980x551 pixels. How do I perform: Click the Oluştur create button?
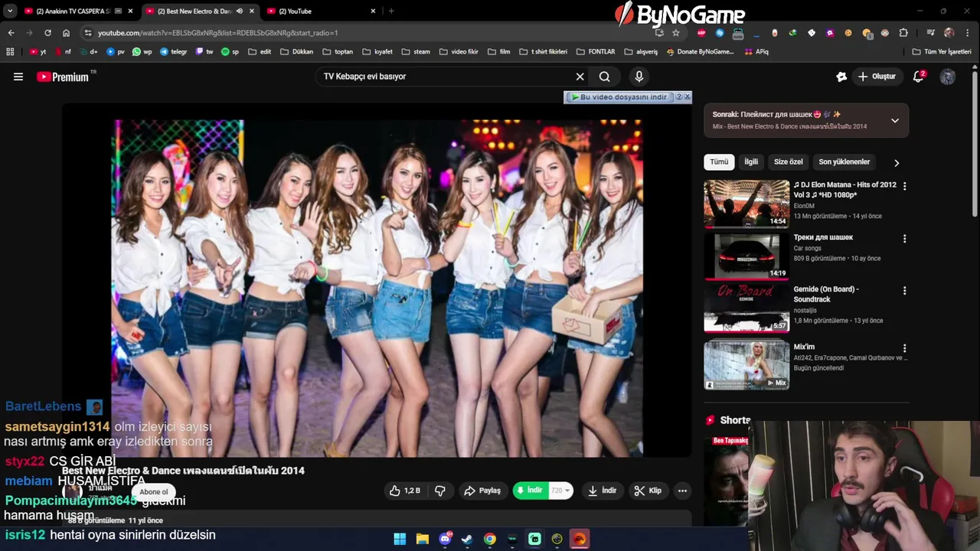tap(877, 77)
